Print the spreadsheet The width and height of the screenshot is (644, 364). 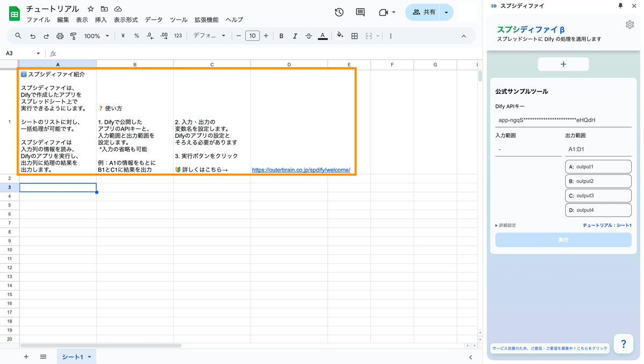coord(60,36)
